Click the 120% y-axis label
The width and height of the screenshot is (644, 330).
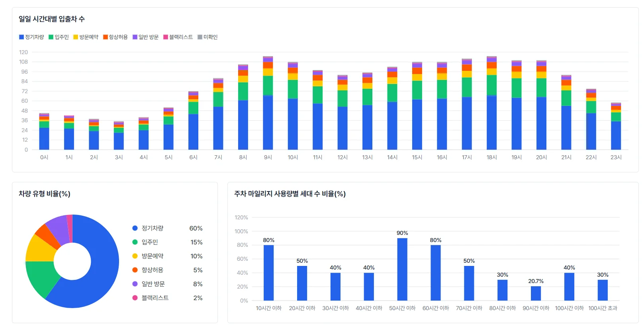241,217
